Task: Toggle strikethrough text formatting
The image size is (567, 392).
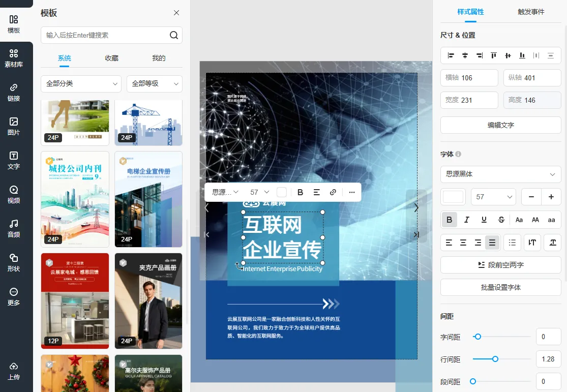Action: click(x=501, y=220)
